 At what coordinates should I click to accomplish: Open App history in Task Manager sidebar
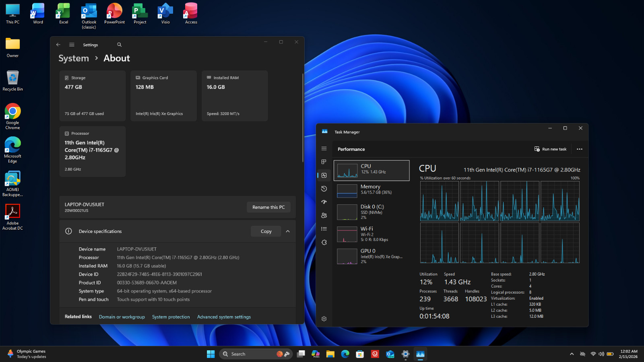click(324, 189)
